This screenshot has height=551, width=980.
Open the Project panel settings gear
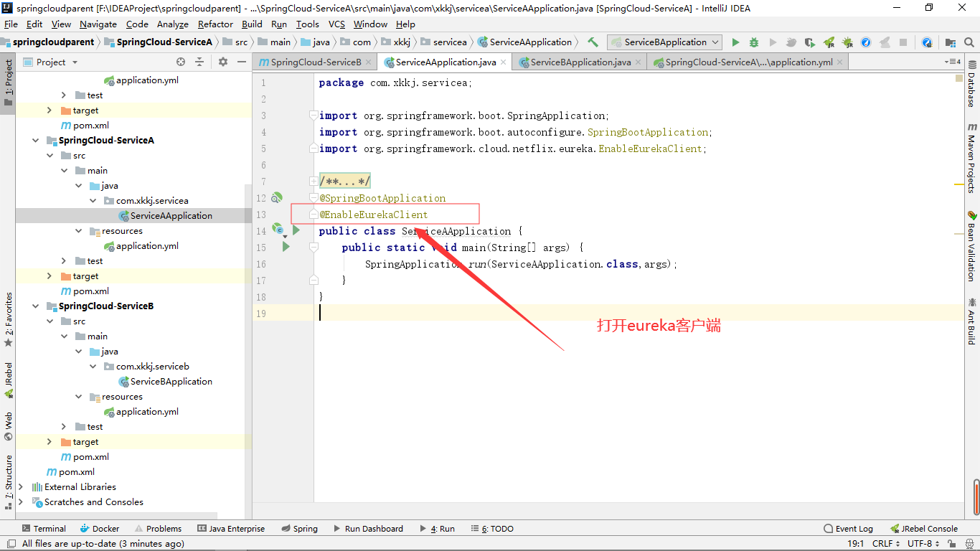pyautogui.click(x=223, y=62)
